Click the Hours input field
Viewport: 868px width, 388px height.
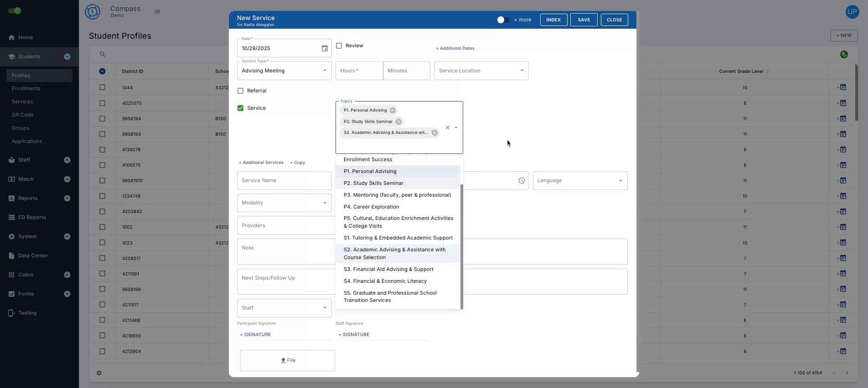point(359,71)
